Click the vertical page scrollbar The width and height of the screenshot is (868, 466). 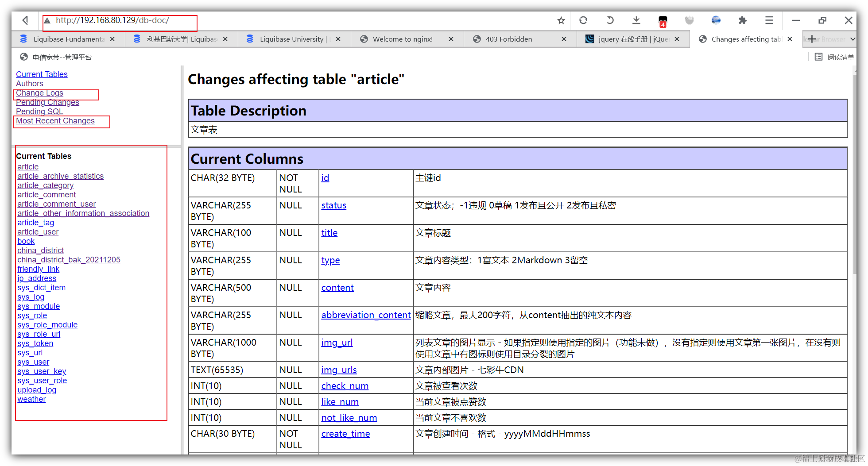pyautogui.click(x=855, y=261)
